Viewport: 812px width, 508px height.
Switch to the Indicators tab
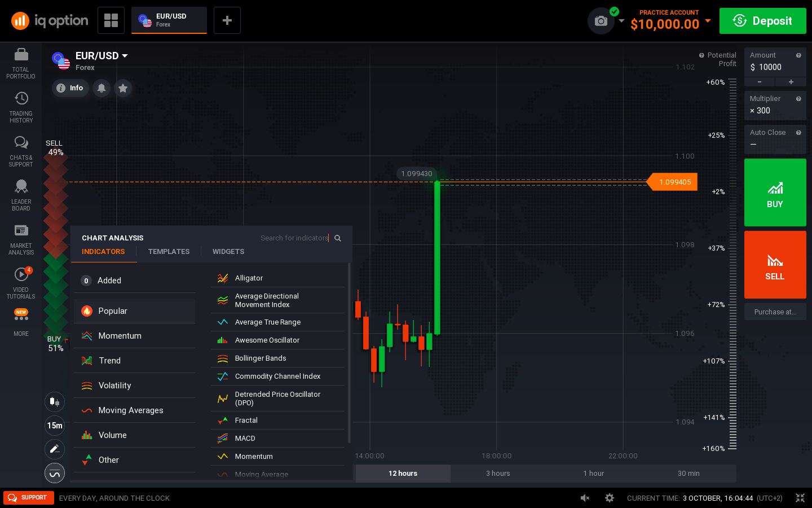(103, 252)
